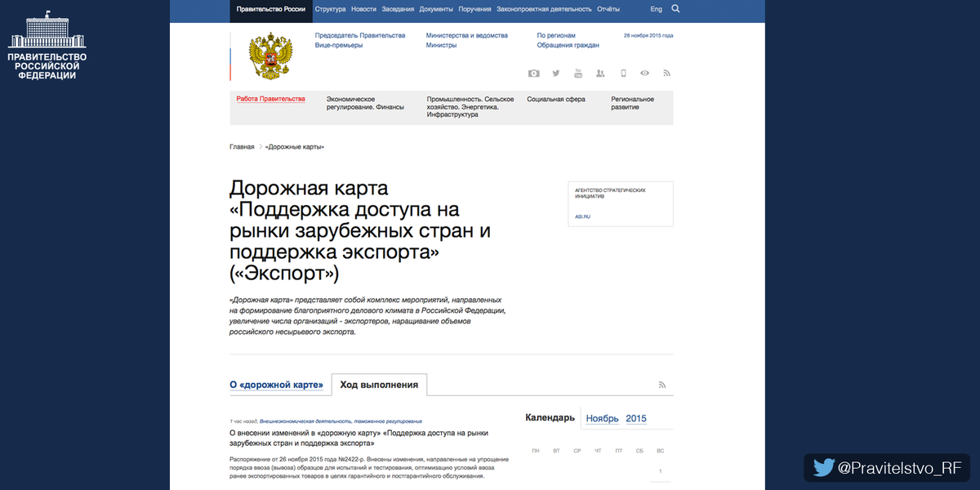Viewport: 980px width, 490px height.
Task: Open Поручения in top navigation
Action: click(x=474, y=9)
